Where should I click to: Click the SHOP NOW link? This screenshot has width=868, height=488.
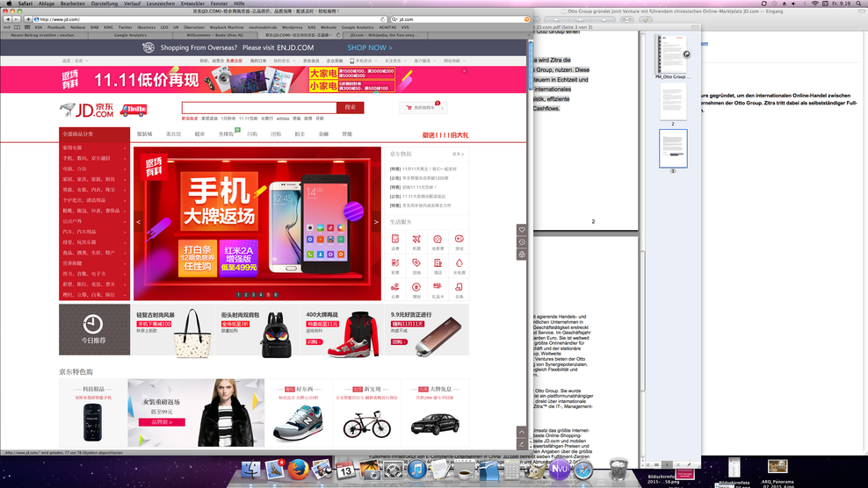[x=370, y=47]
